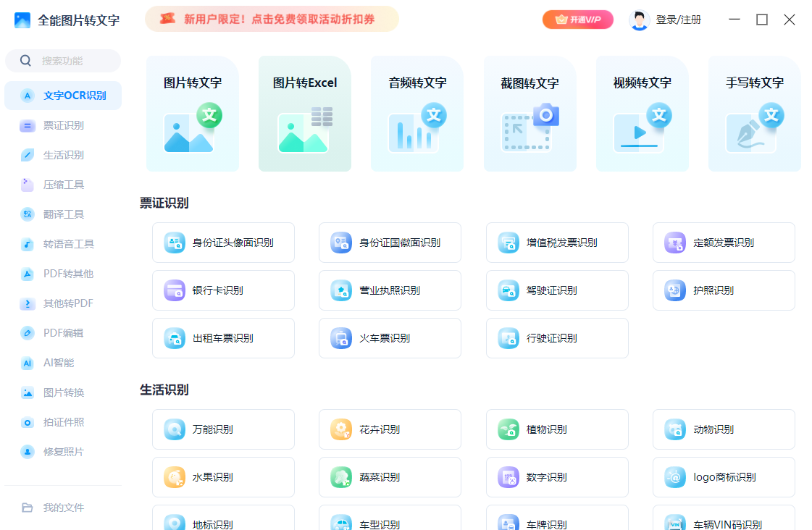
Task: Open the 水果识别 tile
Action: (x=223, y=477)
